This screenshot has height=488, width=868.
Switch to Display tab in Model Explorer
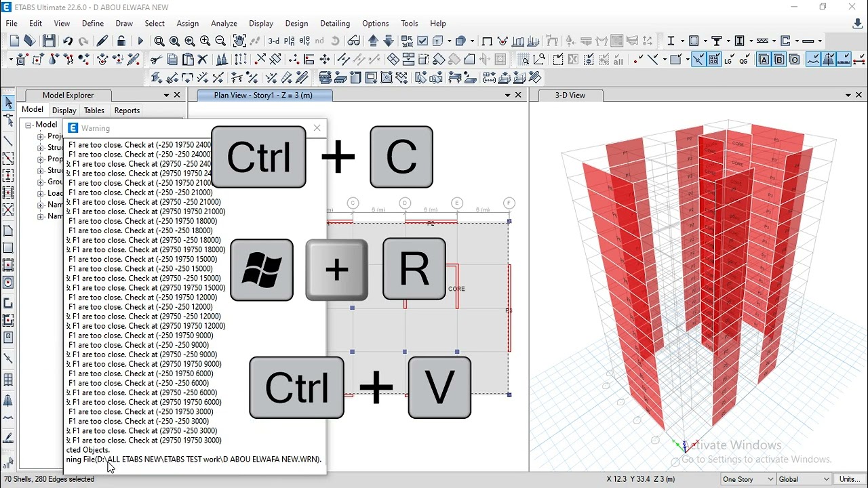click(x=64, y=110)
